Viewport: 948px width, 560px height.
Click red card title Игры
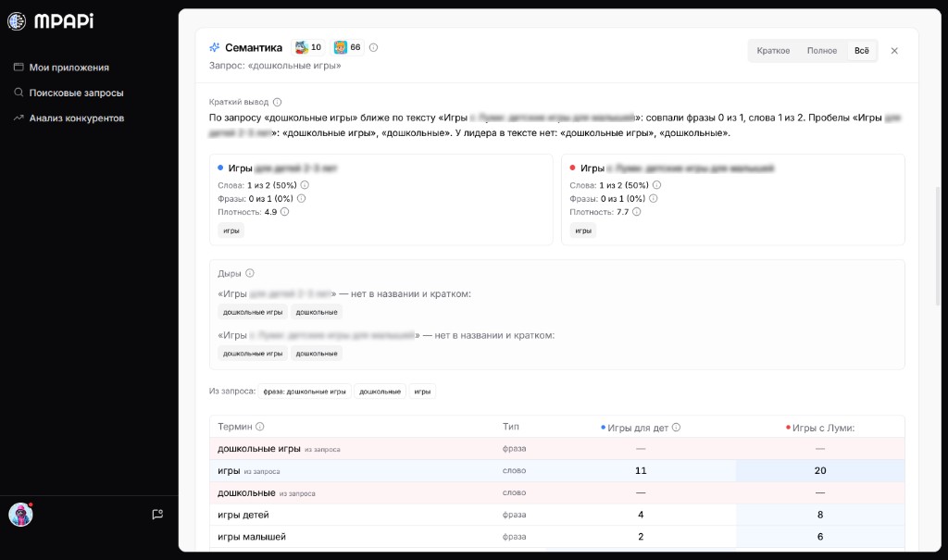point(592,168)
